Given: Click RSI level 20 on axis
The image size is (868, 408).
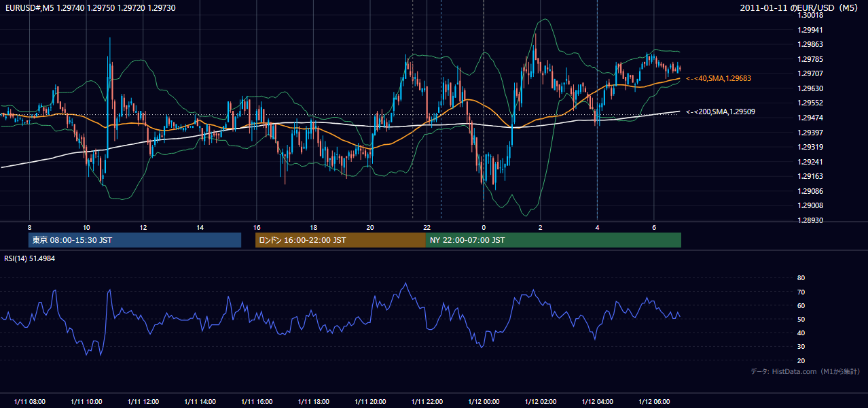Looking at the screenshot, I should (x=801, y=360).
